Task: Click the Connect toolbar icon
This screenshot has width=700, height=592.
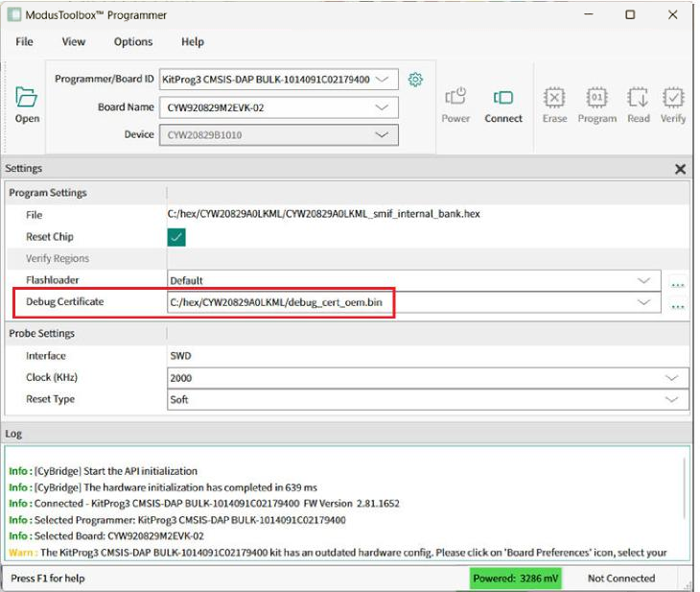Action: pyautogui.click(x=503, y=97)
